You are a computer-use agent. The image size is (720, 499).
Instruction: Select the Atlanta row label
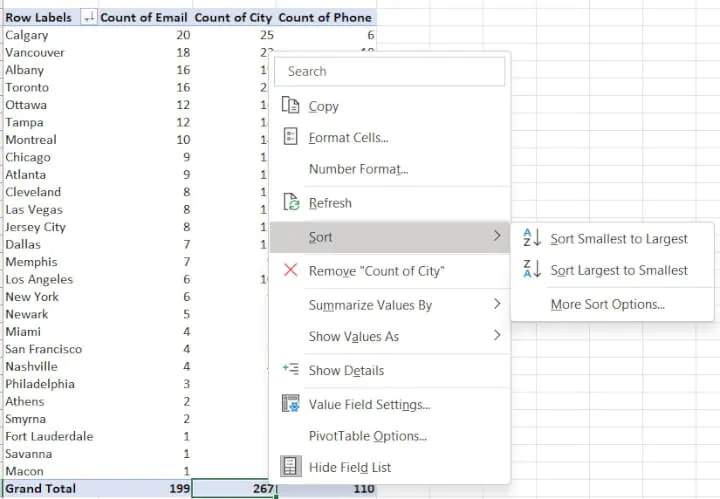click(x=25, y=174)
